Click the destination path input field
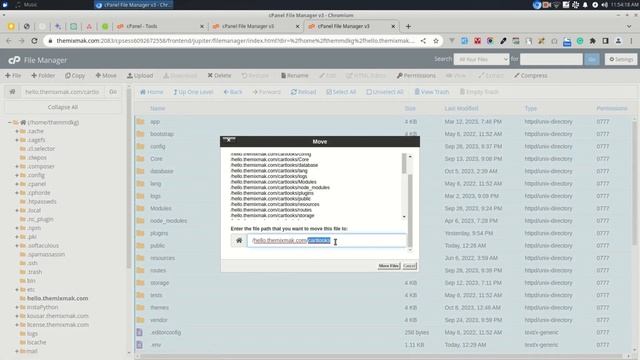 (x=327, y=240)
